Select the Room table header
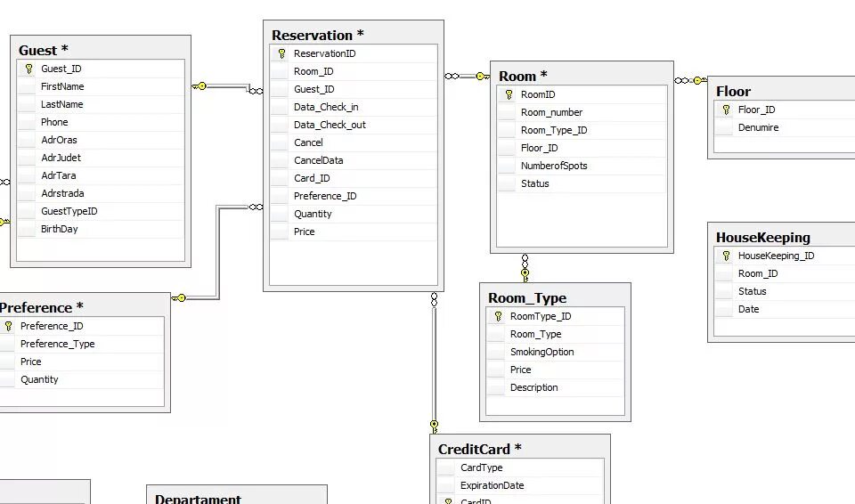855x504 pixels. coord(582,76)
